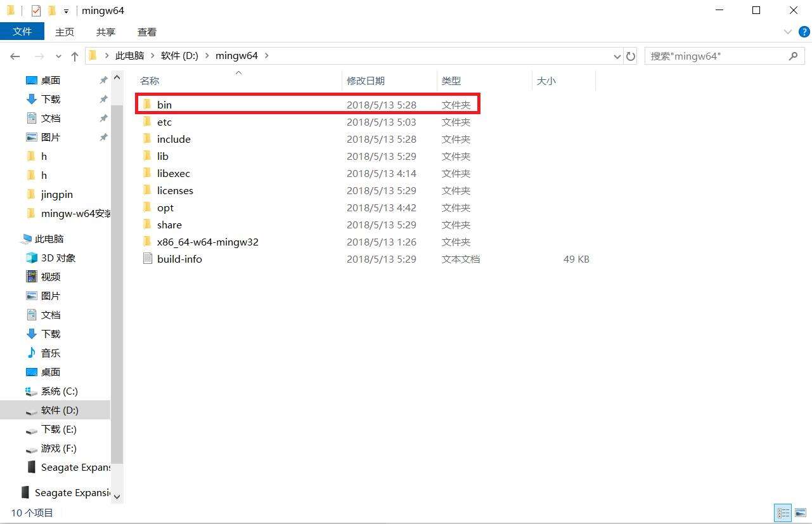The width and height of the screenshot is (812, 524).
Task: Click the new folder quick-access icon
Action: [51, 10]
